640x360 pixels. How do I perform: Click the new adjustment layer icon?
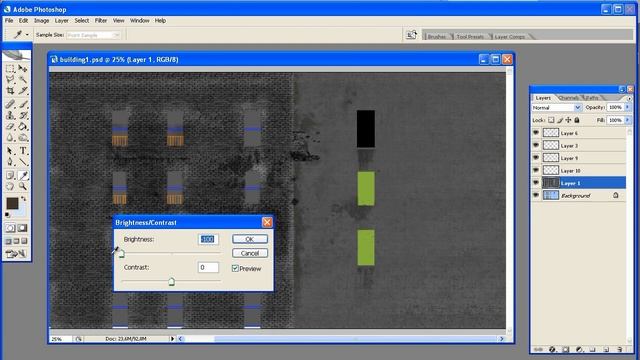click(579, 349)
